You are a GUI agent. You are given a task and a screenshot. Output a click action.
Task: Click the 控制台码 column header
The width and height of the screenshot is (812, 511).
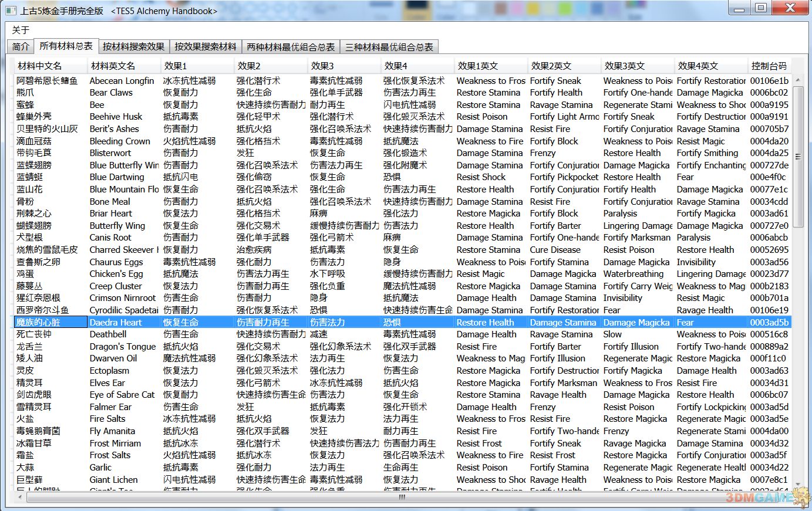point(769,66)
